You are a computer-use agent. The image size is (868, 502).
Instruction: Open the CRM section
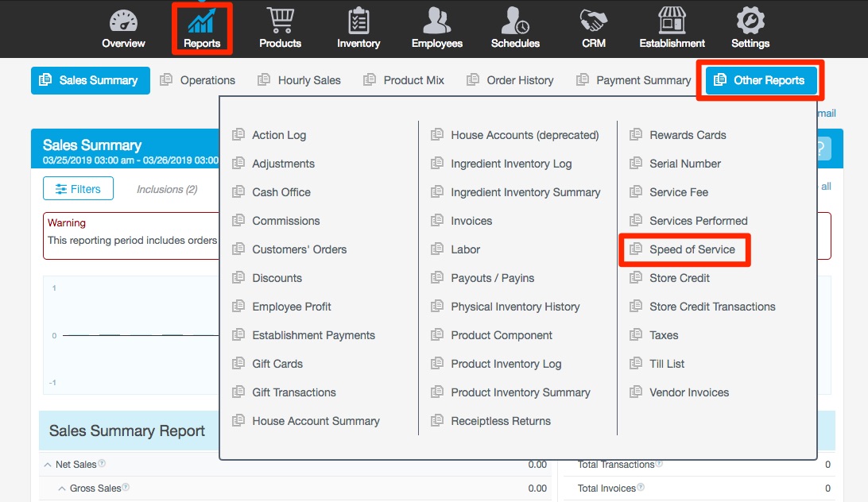click(593, 29)
